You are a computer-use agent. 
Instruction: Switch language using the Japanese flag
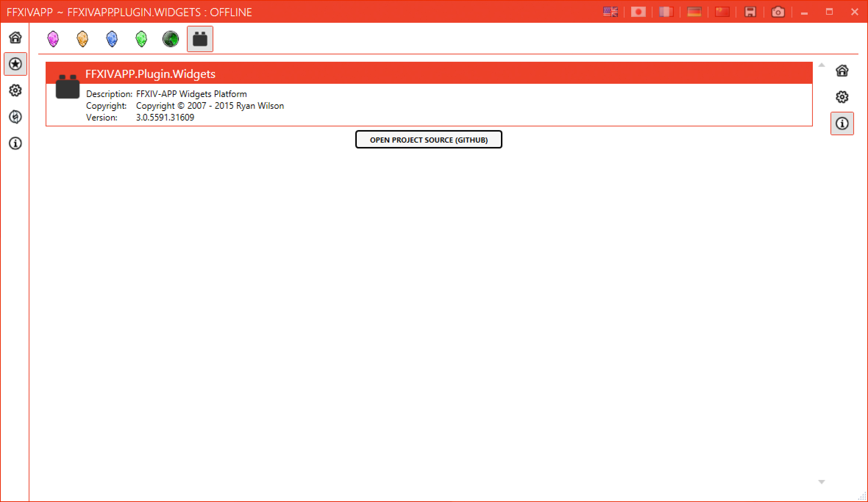pos(638,12)
